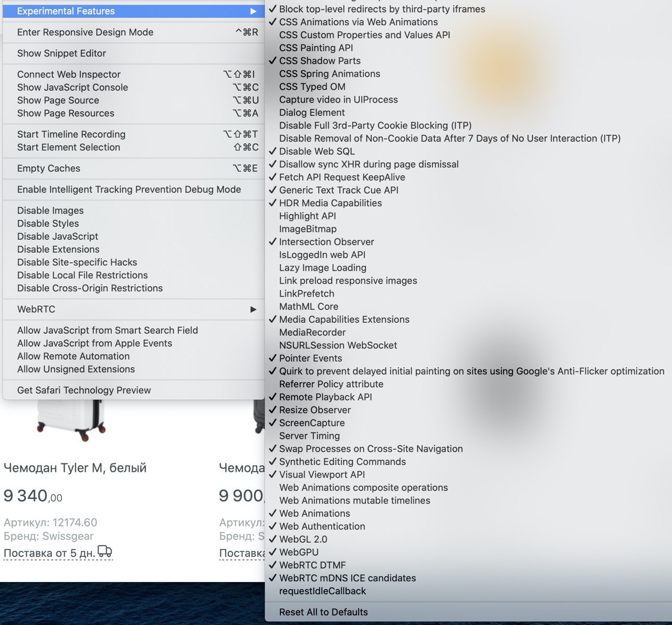
Task: Click white suitcase product thumbnail
Action: pos(70,420)
